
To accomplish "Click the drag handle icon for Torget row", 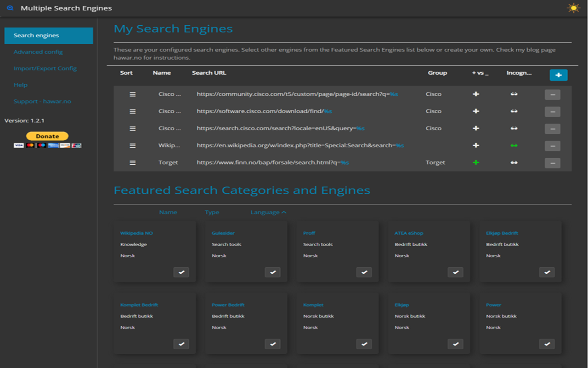I will (x=132, y=162).
